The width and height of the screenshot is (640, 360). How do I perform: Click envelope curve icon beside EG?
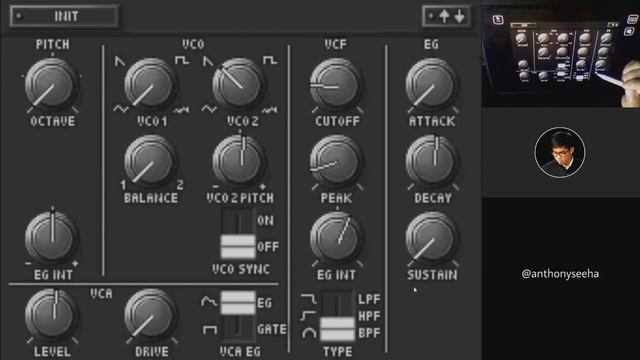tap(209, 302)
